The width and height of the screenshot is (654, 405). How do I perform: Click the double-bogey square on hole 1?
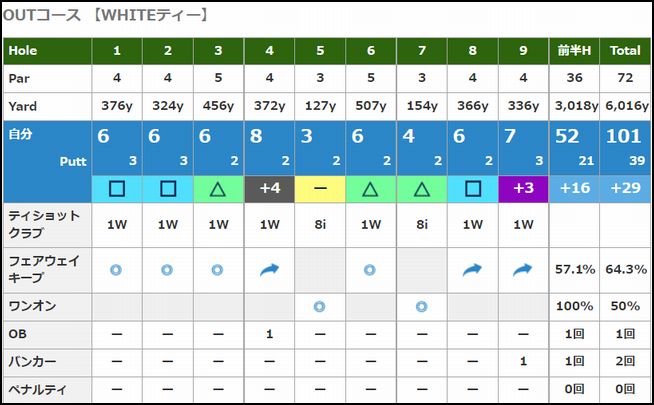point(117,188)
